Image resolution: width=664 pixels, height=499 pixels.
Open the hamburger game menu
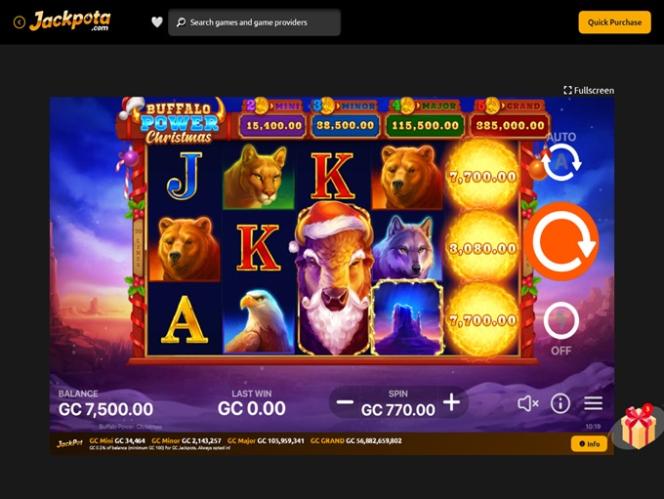593,403
